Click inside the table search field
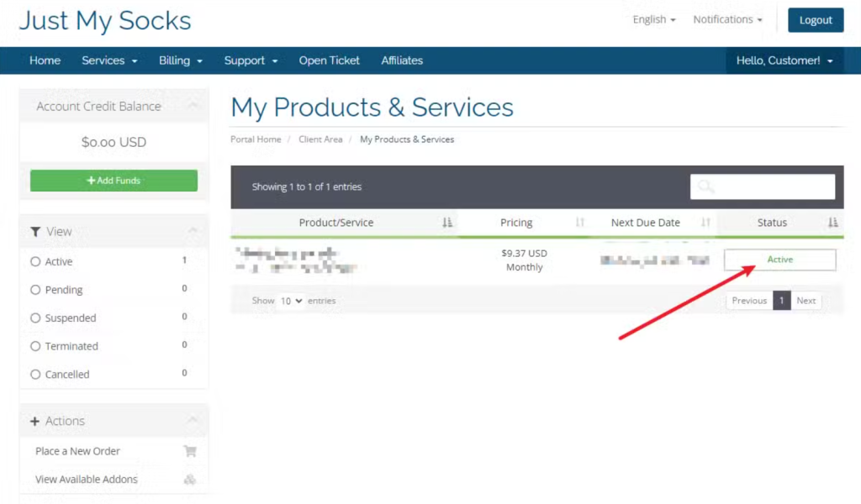Image resolution: width=861 pixels, height=504 pixels. 763,187
